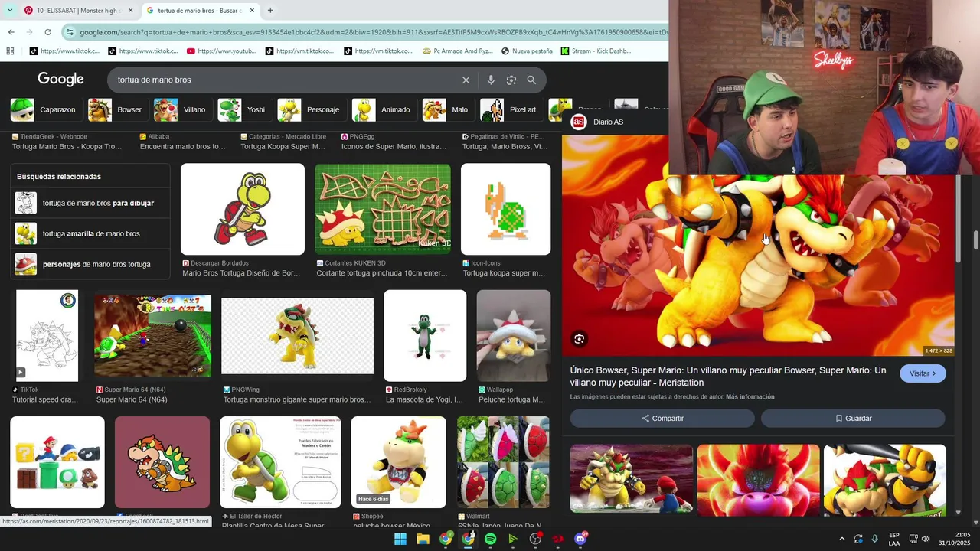Open the taskbar volume control
Image resolution: width=980 pixels, height=551 pixels.
point(926,539)
